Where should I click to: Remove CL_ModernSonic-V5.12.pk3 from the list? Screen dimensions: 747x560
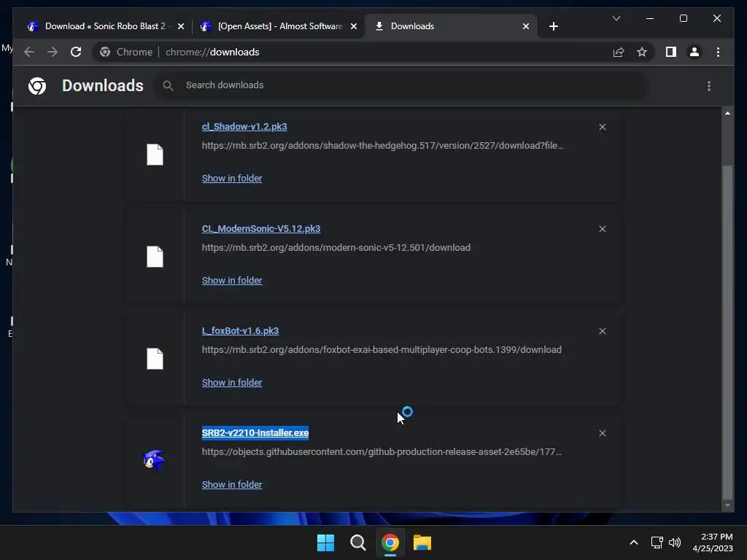pyautogui.click(x=602, y=229)
